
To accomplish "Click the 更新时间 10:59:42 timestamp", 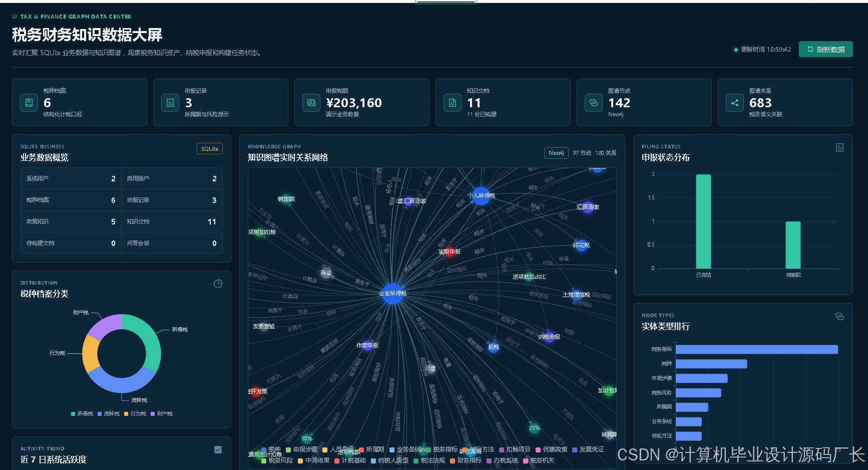I will (x=766, y=50).
